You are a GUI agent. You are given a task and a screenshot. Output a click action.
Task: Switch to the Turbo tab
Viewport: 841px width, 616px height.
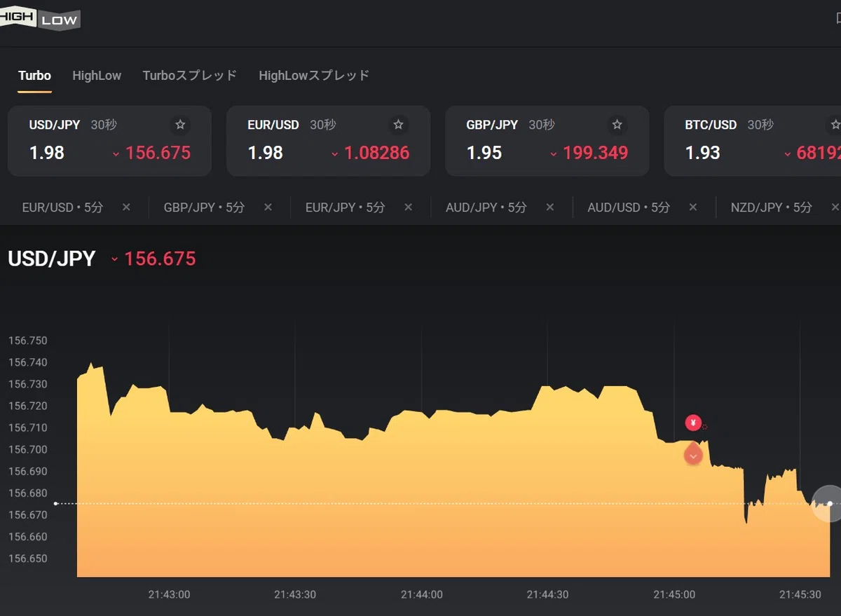click(x=34, y=76)
